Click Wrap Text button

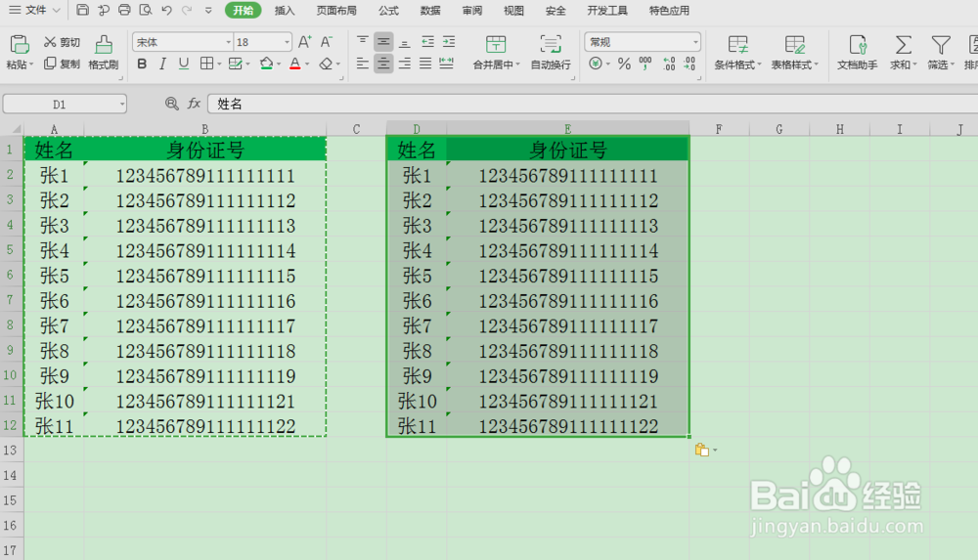pos(550,52)
